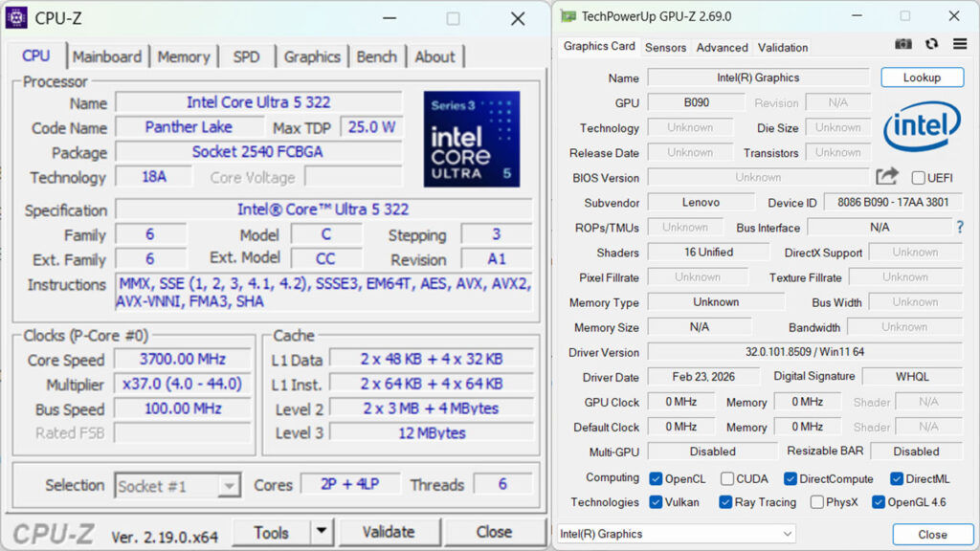Viewport: 980px width, 551px height.
Task: Click the CPU-Z Close button
Action: pos(494,532)
